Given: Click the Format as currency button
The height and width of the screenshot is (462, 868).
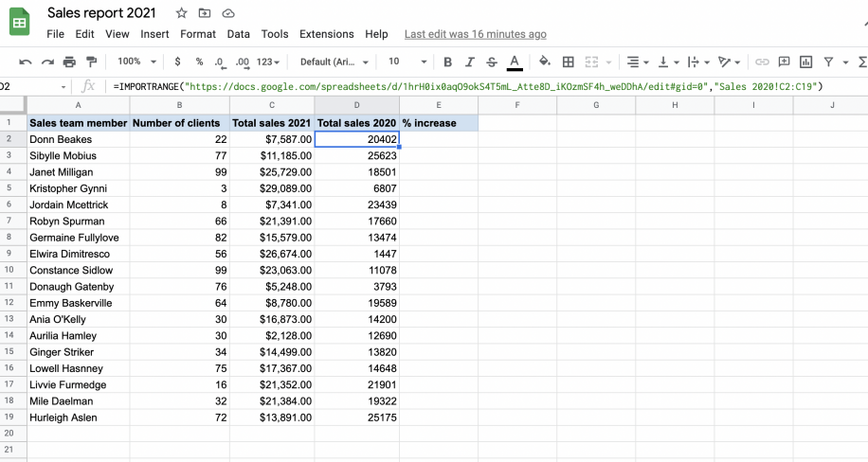Looking at the screenshot, I should point(178,62).
